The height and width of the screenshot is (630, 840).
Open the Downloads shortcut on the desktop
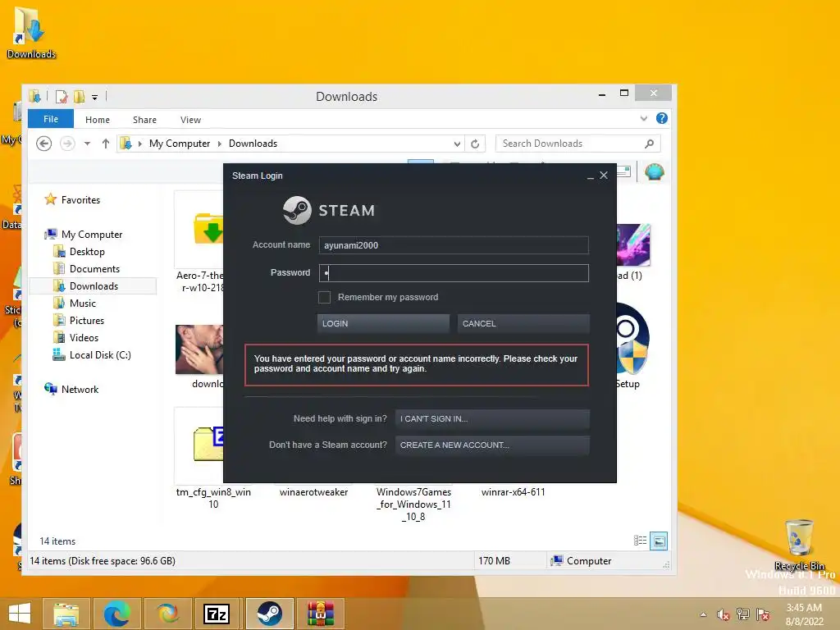pyautogui.click(x=30, y=31)
